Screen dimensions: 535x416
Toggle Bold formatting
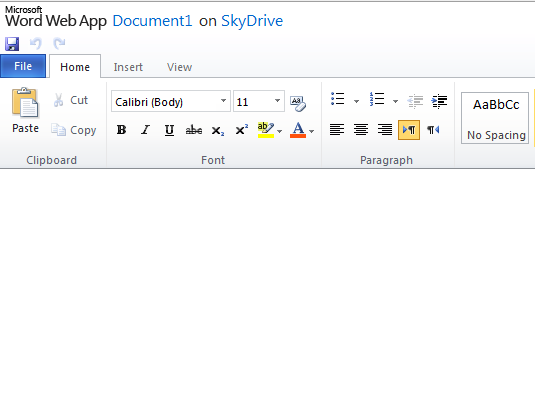click(121, 130)
